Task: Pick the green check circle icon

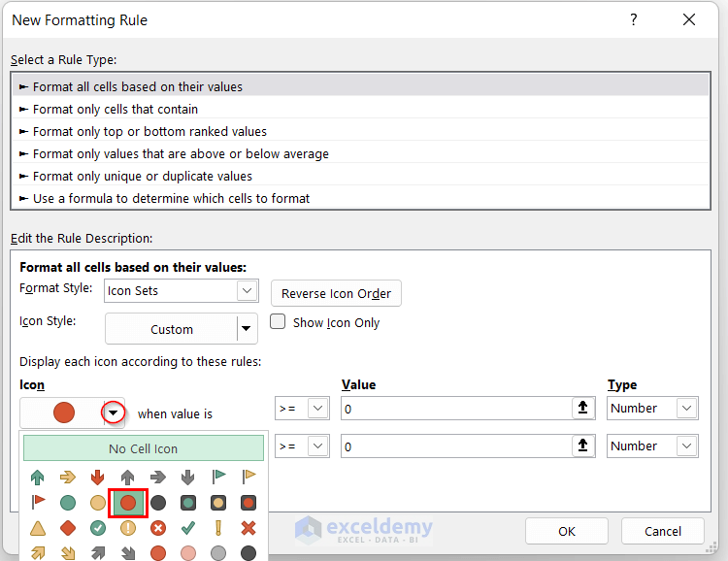Action: click(x=98, y=528)
